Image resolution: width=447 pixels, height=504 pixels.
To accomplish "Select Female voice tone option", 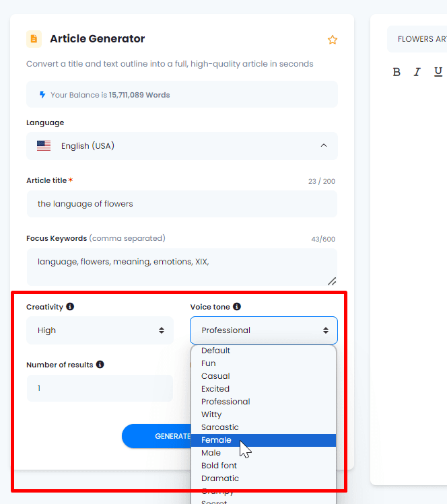I will (x=216, y=440).
